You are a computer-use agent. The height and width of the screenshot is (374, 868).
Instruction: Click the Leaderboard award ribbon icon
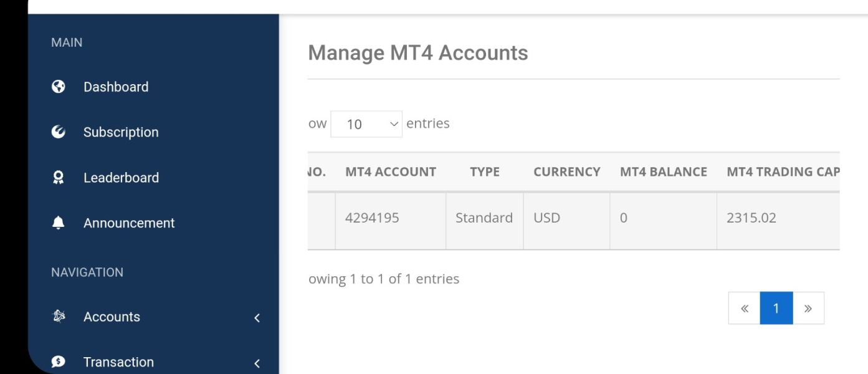(x=59, y=178)
